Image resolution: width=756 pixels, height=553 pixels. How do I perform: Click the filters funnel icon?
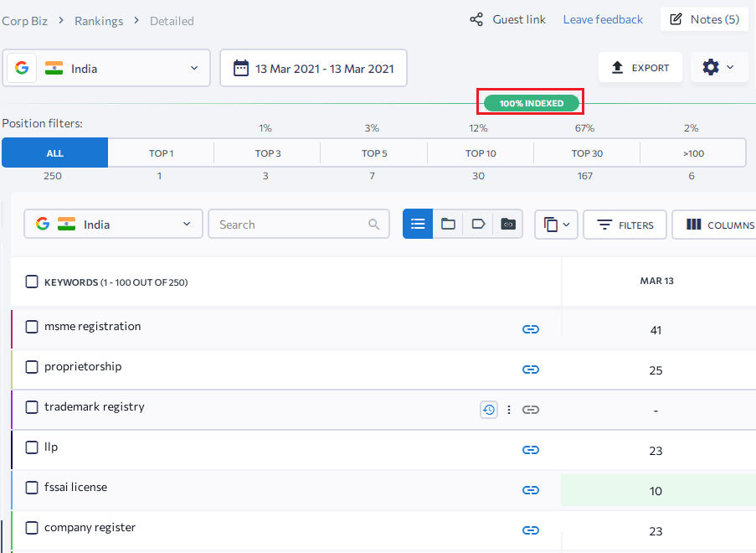tap(604, 225)
